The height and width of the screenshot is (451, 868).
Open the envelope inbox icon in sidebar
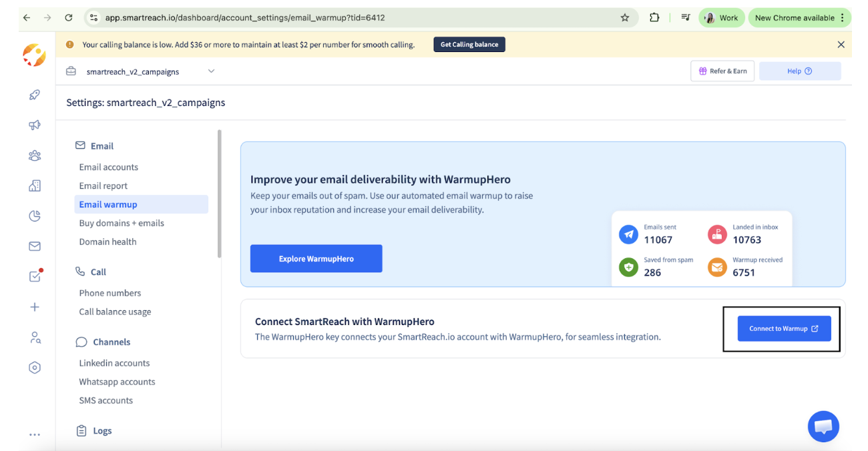tap(35, 246)
